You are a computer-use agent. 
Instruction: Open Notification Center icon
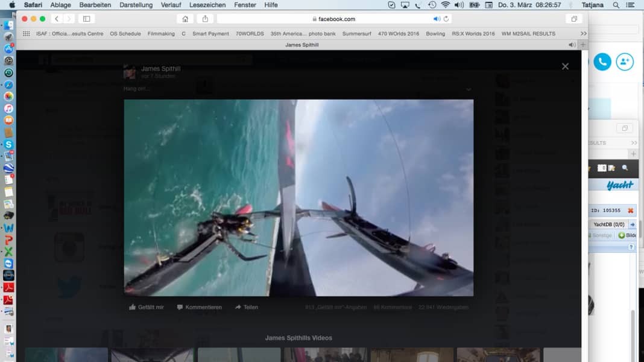click(630, 5)
